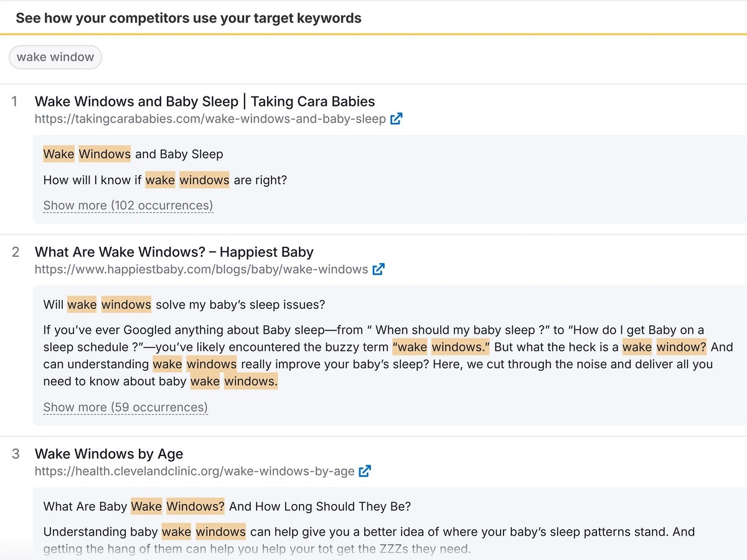Click title 'Wake Windows and Baby Sleep | Taking Cara Babies'
This screenshot has width=747, height=560.
205,101
